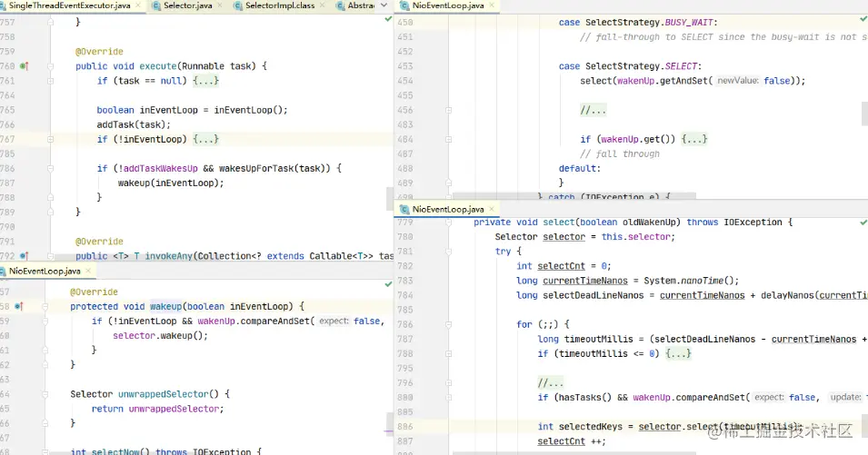Click inspection checkmark in SingleThreadEventExecutor editor
The height and width of the screenshot is (455, 868).
click(x=388, y=19)
